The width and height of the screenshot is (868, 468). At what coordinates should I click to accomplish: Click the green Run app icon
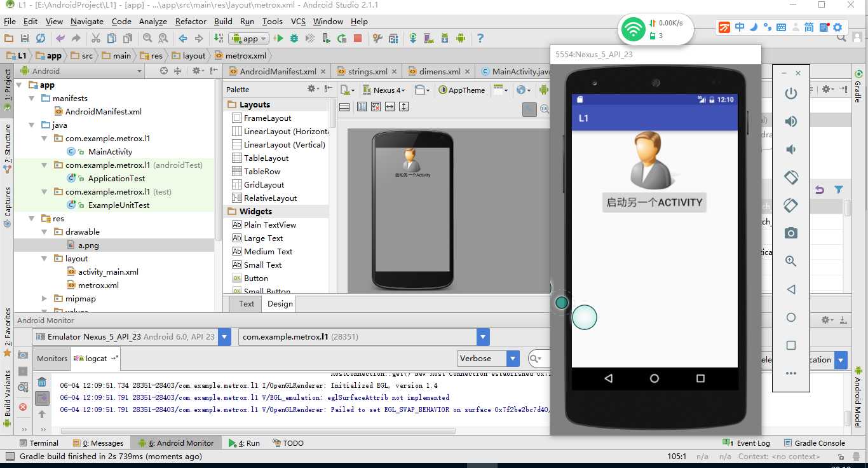coord(278,38)
